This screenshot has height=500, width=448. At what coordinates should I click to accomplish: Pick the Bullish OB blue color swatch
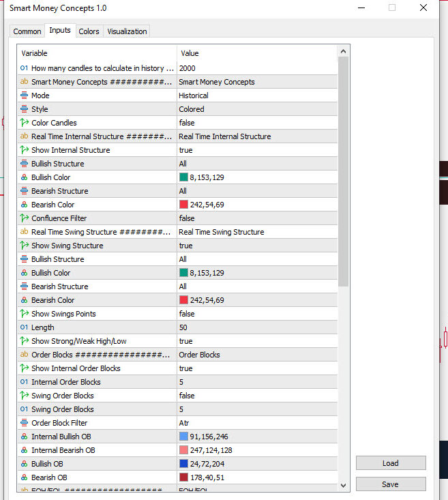click(183, 464)
